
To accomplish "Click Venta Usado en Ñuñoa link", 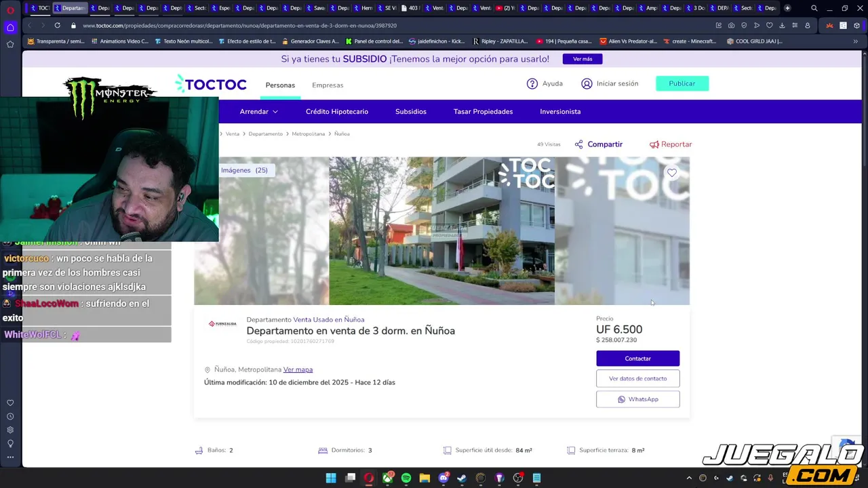I will click(329, 320).
